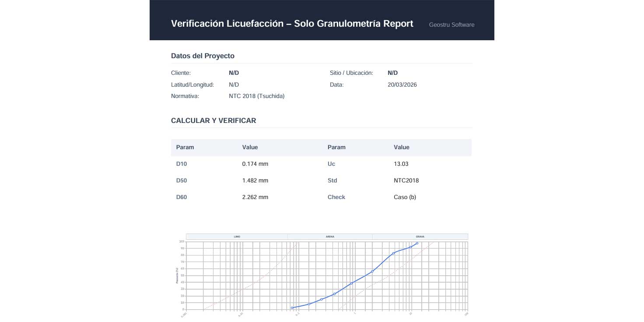Select the 'NTC 2018 (Tsuchida)' value
644x322 pixels.
(256, 96)
